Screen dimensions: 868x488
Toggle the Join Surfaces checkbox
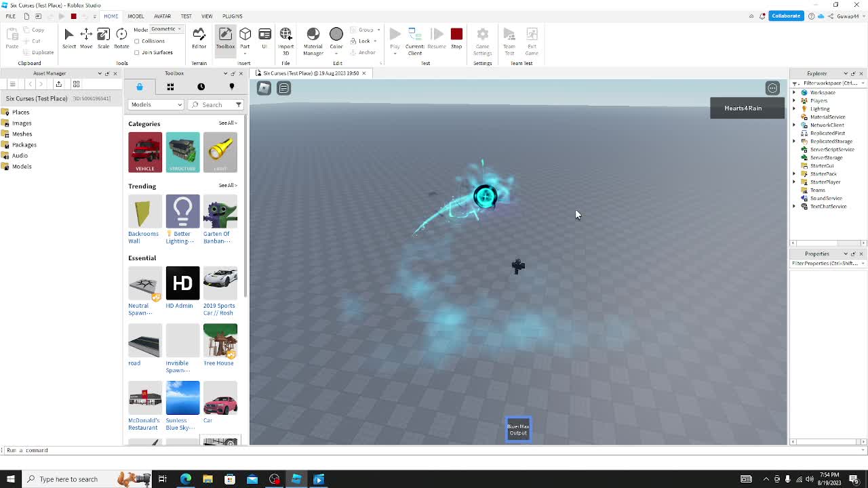137,52
